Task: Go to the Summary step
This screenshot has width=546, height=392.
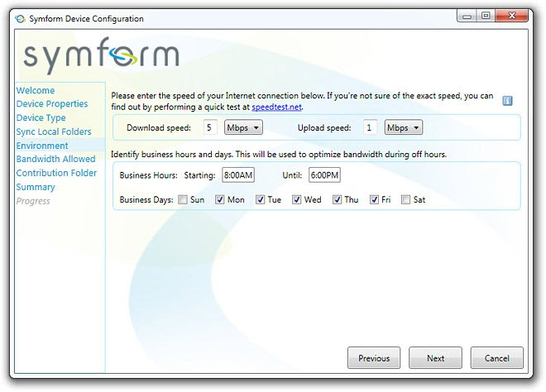Action: tap(36, 187)
